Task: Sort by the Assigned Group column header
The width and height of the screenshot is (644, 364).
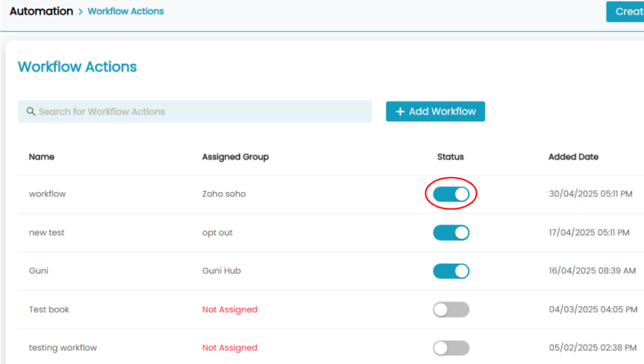Action: (235, 157)
